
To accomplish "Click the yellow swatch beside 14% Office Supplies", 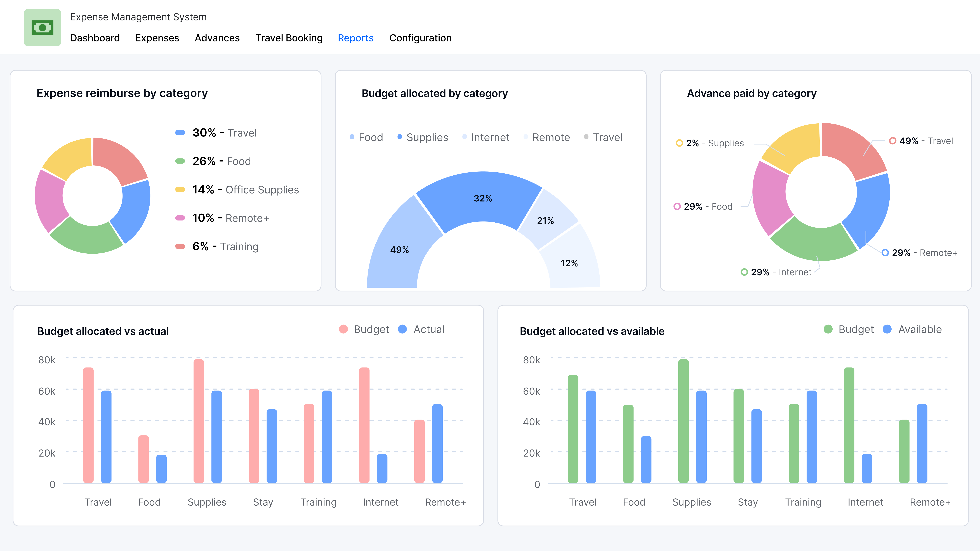I will [x=180, y=190].
